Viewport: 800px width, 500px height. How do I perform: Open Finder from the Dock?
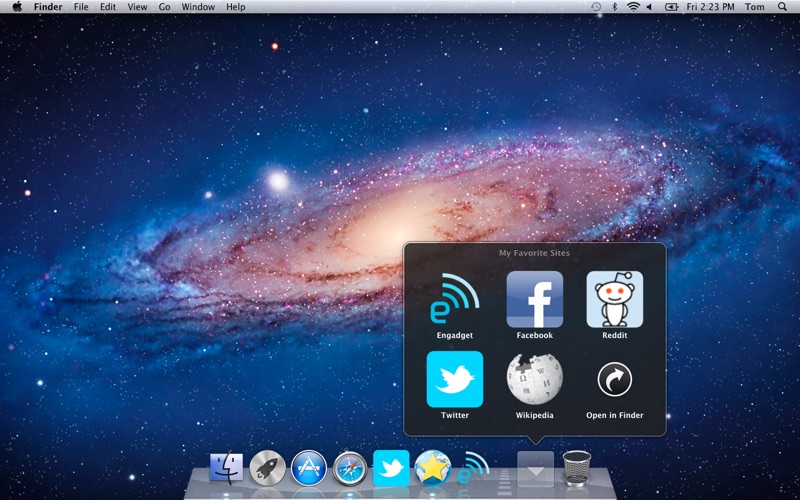pos(227,467)
